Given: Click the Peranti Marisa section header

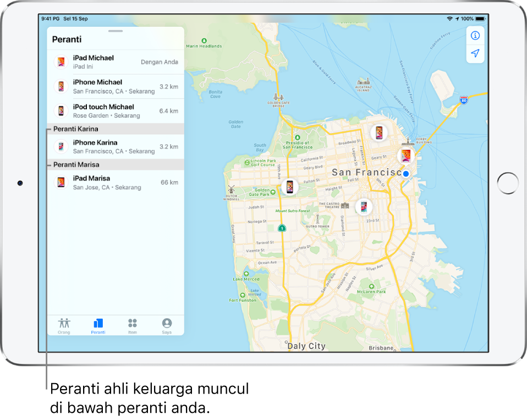Looking at the screenshot, I should coord(116,165).
